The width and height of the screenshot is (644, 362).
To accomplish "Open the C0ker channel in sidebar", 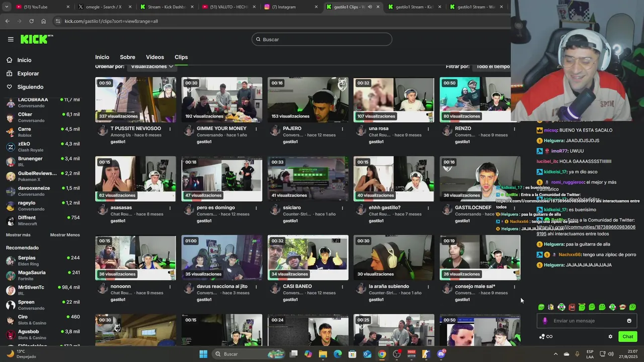I will 43,117.
